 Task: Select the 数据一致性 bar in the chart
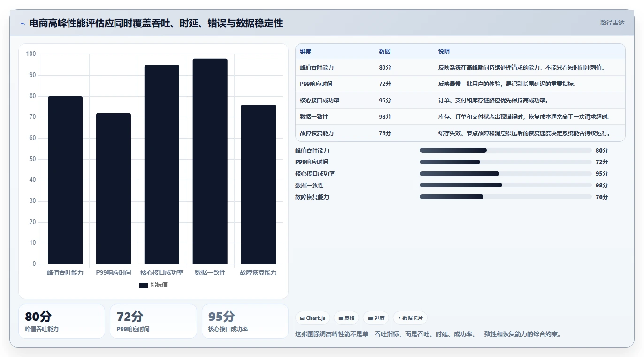coord(210,161)
